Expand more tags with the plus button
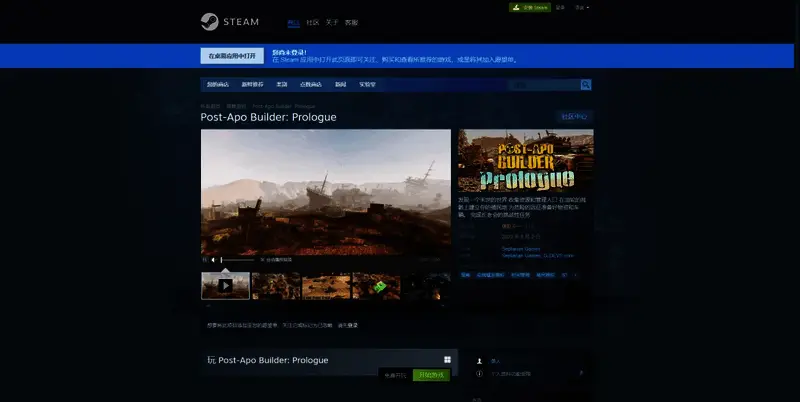800x402 pixels. pyautogui.click(x=577, y=273)
